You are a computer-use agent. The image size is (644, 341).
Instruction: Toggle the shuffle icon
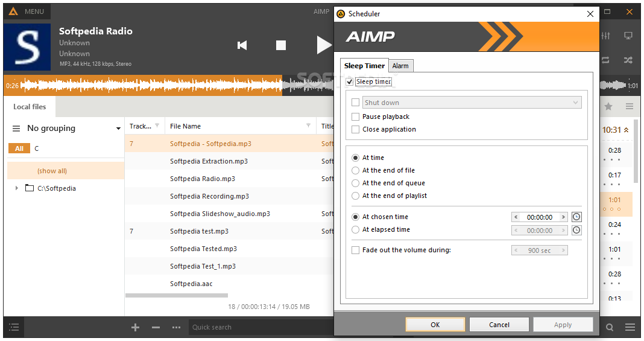click(x=628, y=60)
